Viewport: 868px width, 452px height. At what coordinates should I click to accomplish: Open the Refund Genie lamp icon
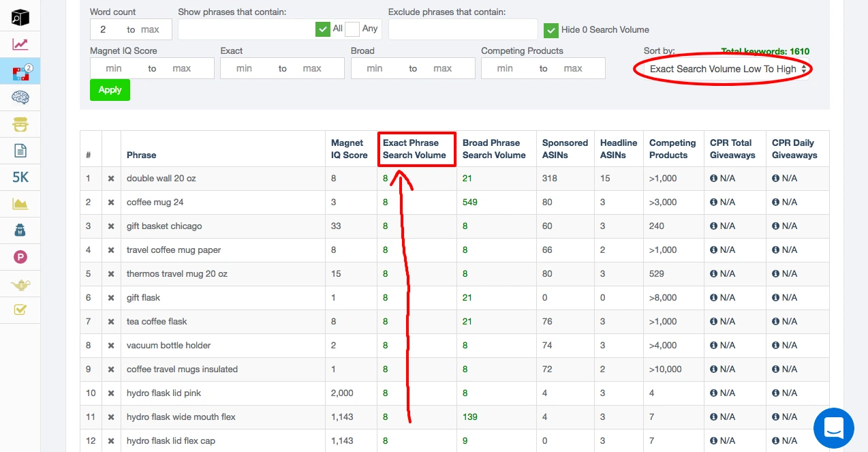20,283
